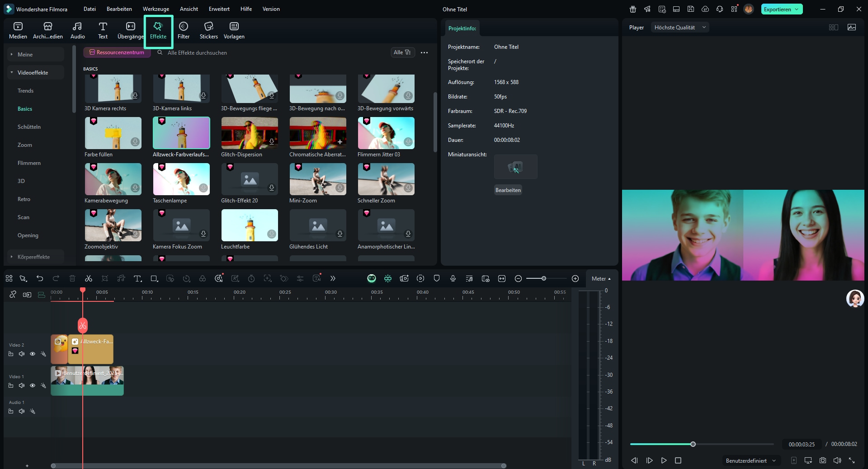Image resolution: width=868 pixels, height=469 pixels.
Task: Mute the Video 2 track
Action: coord(22,354)
